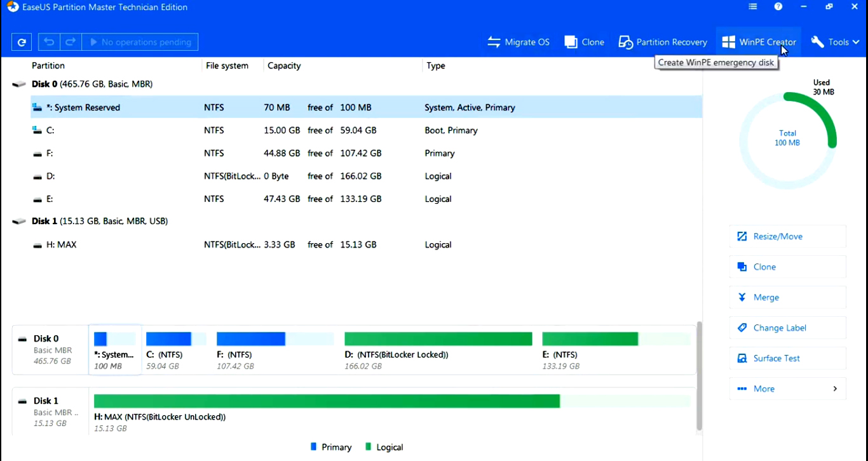
Task: Select F: (NTFS) block in disk map
Action: (275, 351)
